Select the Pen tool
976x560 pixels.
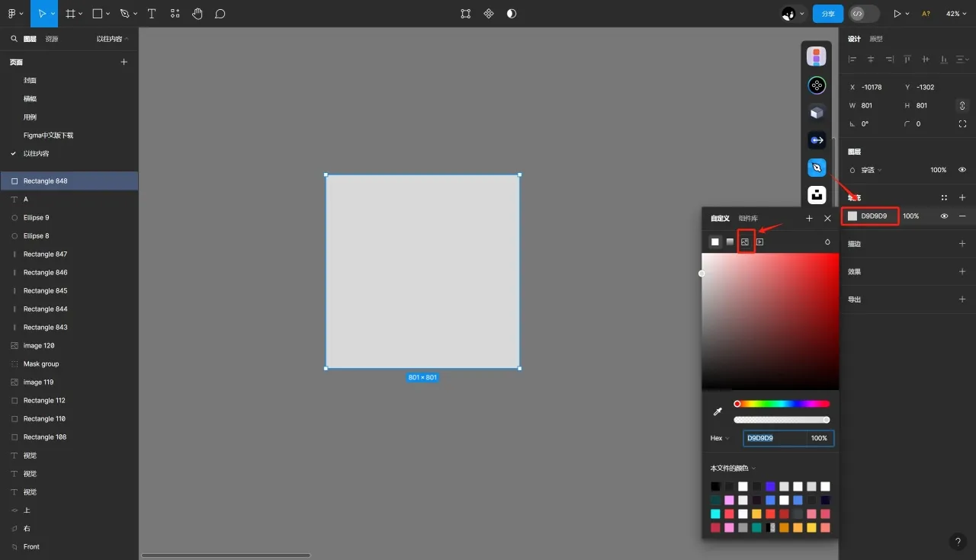(125, 14)
